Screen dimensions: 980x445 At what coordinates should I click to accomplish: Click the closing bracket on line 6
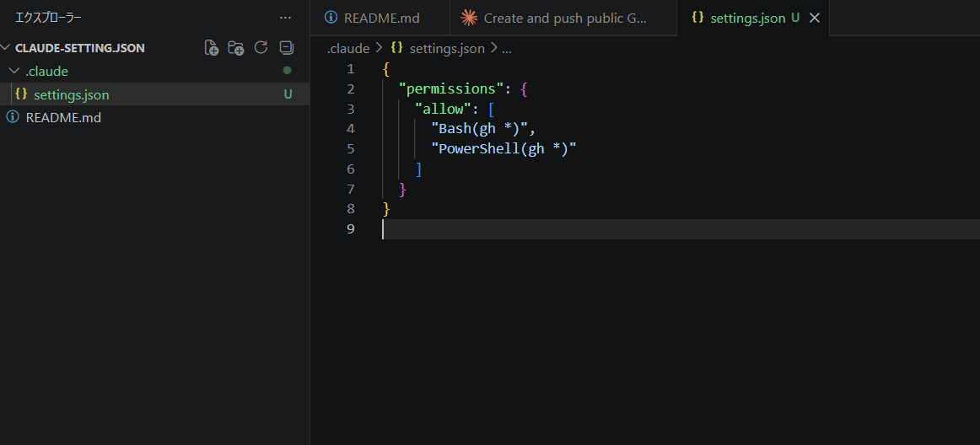(x=419, y=169)
